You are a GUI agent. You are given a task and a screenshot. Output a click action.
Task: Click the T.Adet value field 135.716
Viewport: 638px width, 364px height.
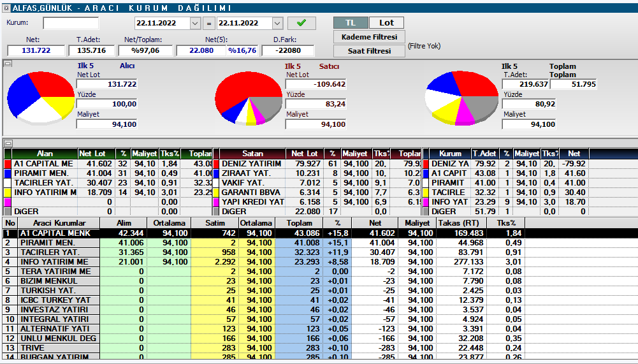[91, 50]
